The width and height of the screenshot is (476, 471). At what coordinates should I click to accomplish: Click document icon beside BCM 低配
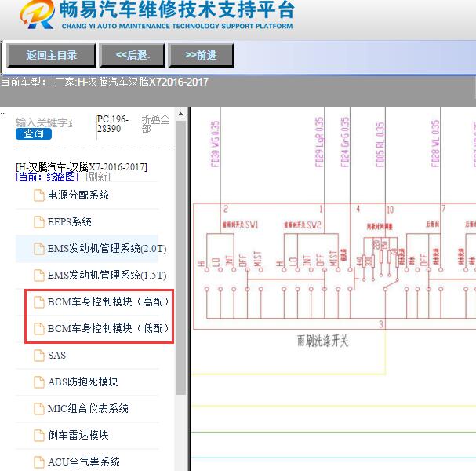point(39,328)
